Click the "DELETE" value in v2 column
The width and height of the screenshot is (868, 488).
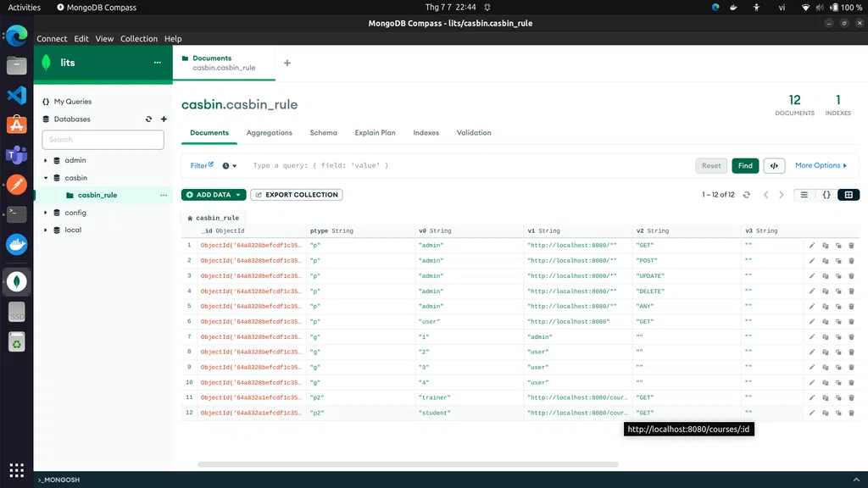pos(650,291)
